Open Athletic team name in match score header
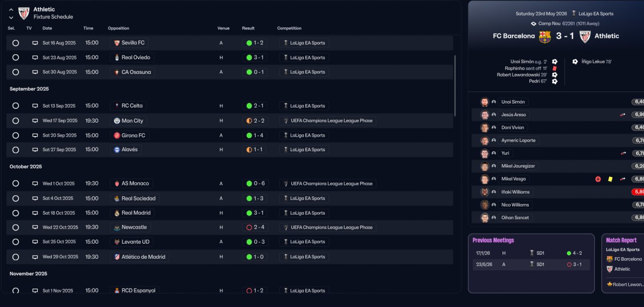The image size is (644, 307). pyautogui.click(x=607, y=36)
